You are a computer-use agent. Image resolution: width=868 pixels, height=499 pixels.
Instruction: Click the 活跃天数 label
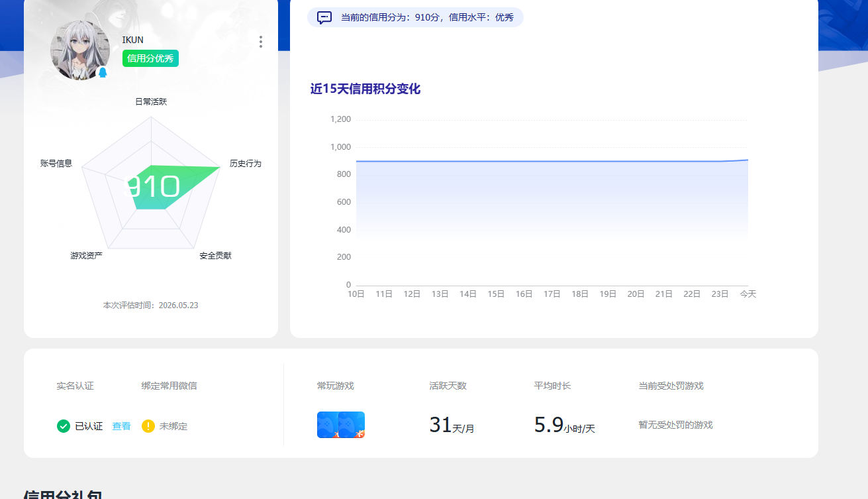[x=448, y=386]
